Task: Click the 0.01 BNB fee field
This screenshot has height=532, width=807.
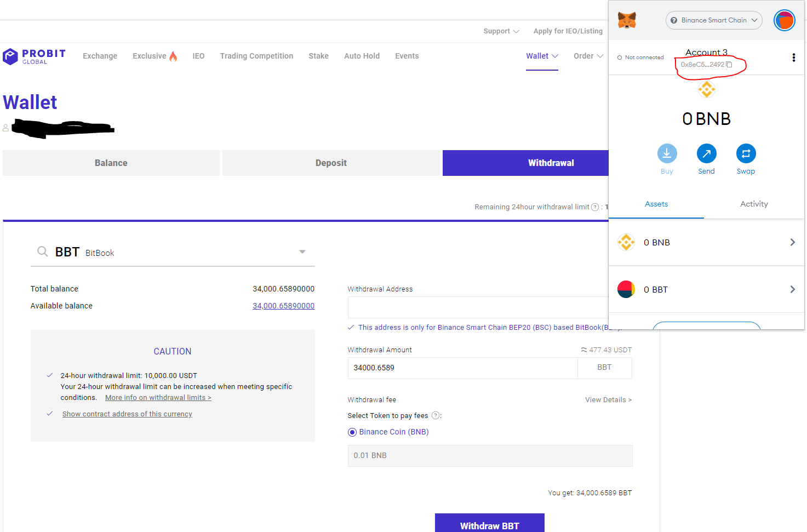Action: click(490, 456)
